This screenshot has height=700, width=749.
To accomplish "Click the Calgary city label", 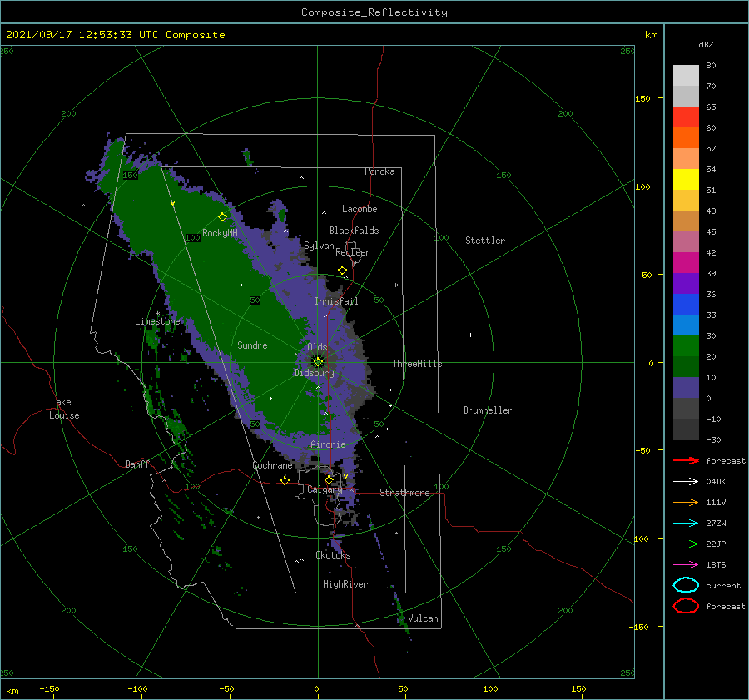I will pos(325,489).
